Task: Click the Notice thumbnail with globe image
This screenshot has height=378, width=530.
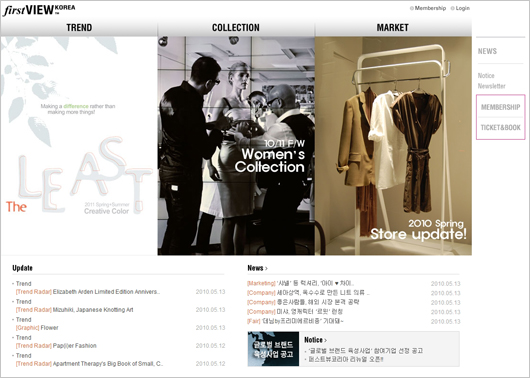Action: 273,349
